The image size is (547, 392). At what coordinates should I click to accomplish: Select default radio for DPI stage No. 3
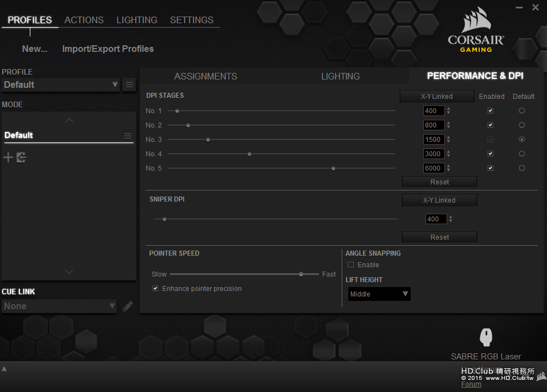[522, 139]
